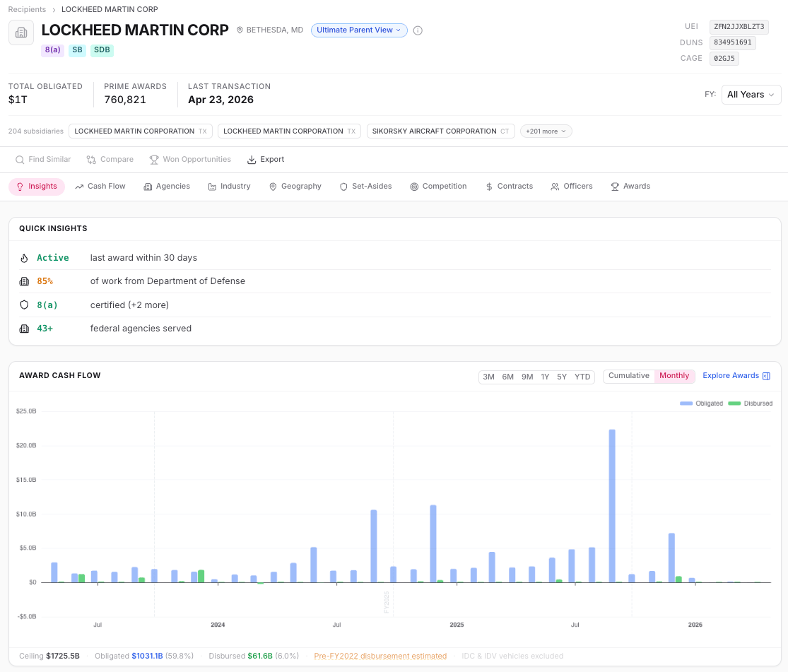Click the Export download icon

[252, 160]
